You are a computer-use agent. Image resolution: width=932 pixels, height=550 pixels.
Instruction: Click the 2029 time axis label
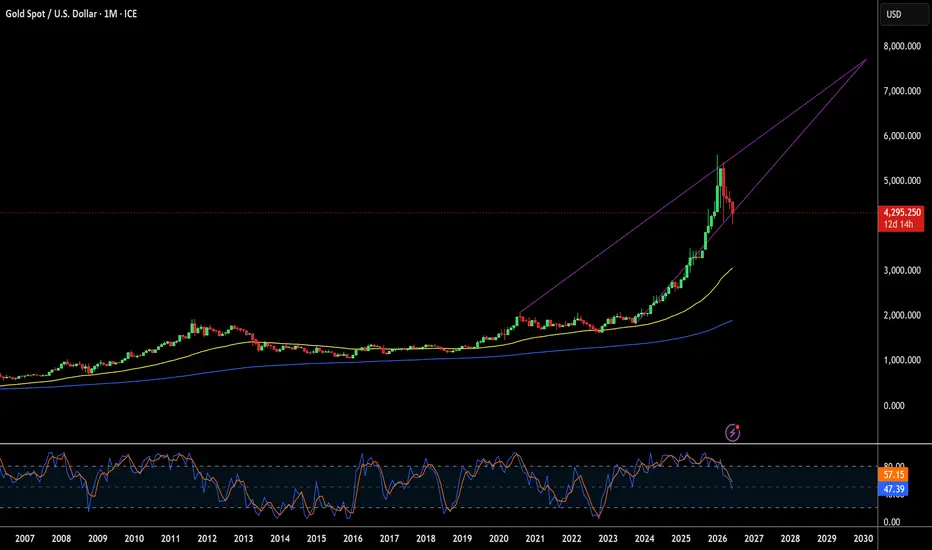[827, 538]
